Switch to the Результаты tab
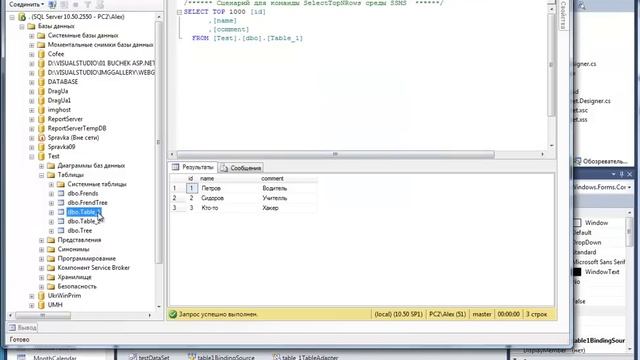 (193, 167)
